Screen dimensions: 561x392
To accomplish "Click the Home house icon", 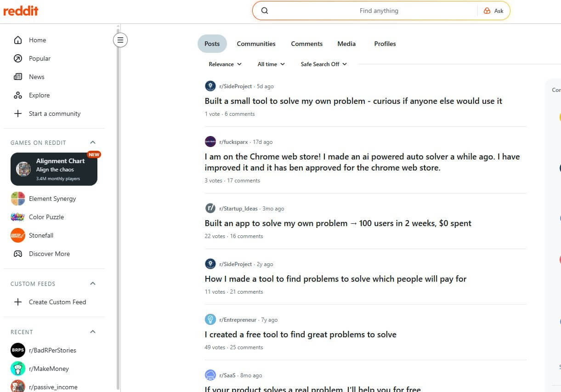I will tap(18, 40).
